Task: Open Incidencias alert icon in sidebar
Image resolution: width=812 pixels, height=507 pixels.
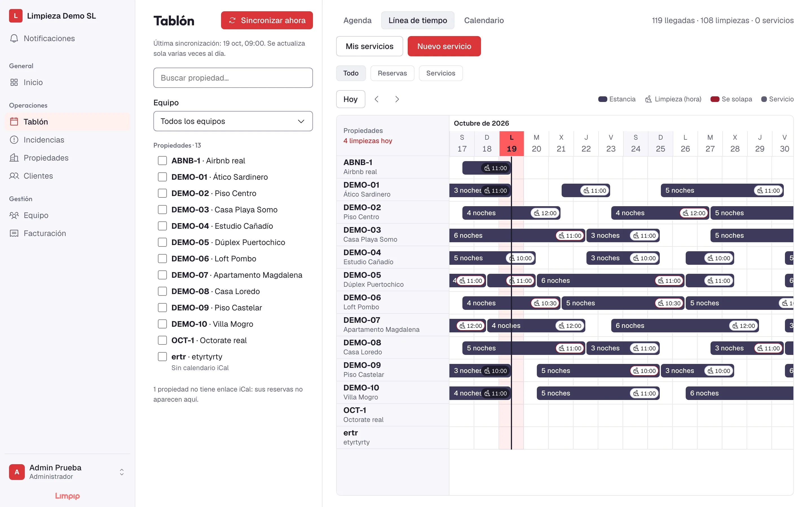Action: pyautogui.click(x=14, y=140)
